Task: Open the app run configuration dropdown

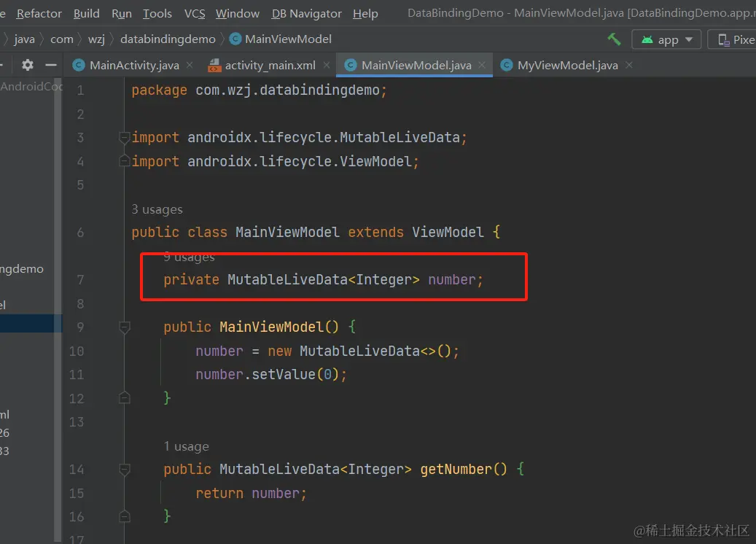Action: [667, 39]
